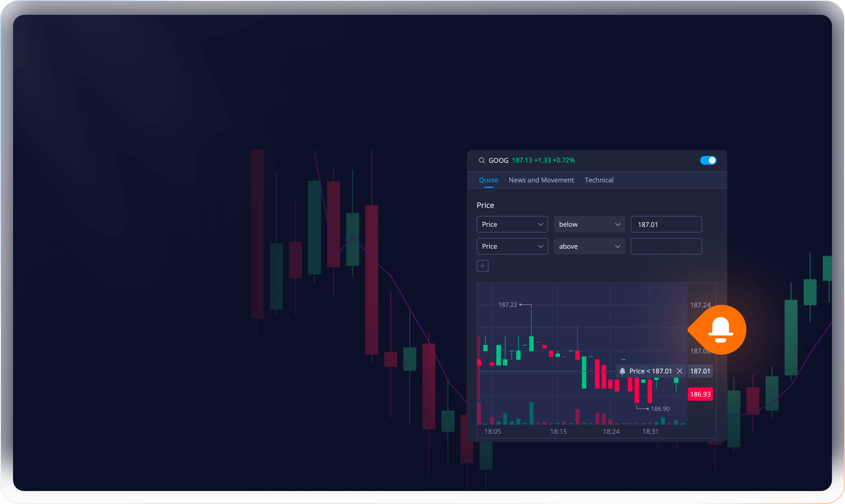This screenshot has height=504, width=845.
Task: Click the GOOG ticker symbol text
Action: (498, 160)
